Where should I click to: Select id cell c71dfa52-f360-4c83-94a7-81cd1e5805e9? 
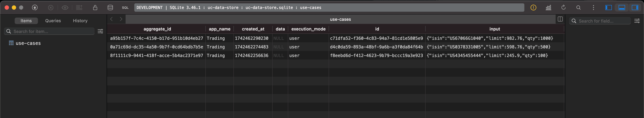tap(377, 38)
